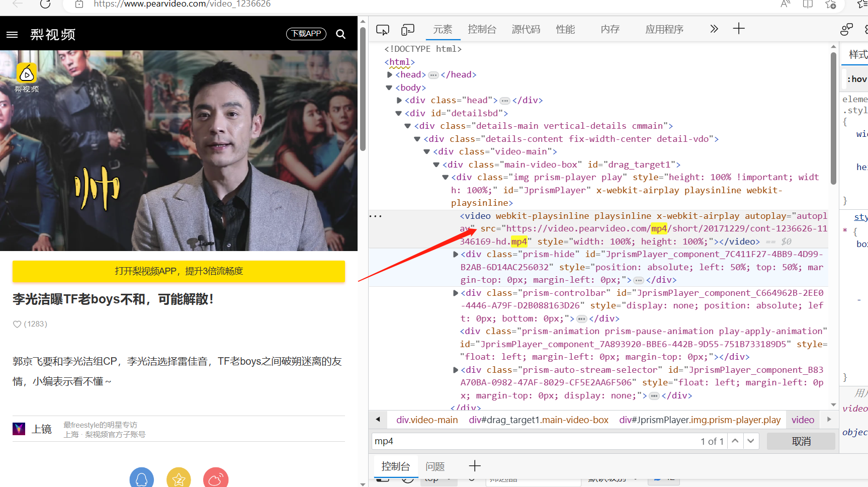The height and width of the screenshot is (487, 868).
Task: Add a new drawer tab with plus icon
Action: click(x=475, y=466)
